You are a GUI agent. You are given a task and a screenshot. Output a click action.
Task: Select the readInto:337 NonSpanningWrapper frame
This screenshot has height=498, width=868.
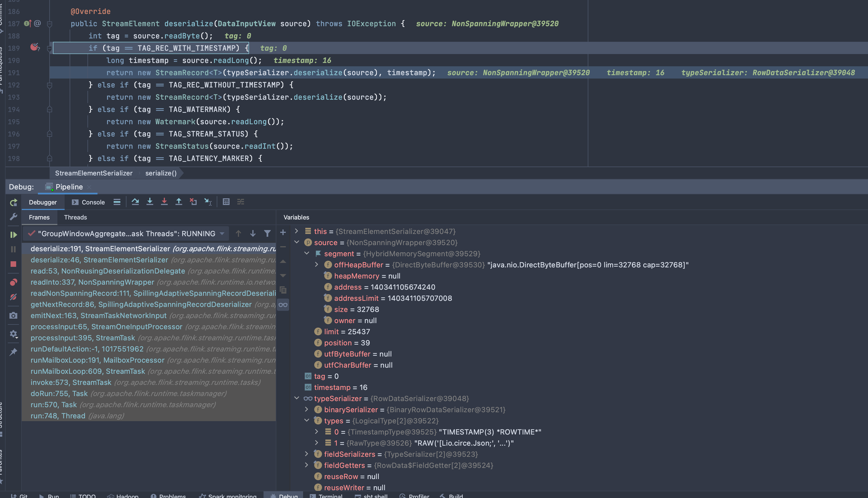coord(92,282)
